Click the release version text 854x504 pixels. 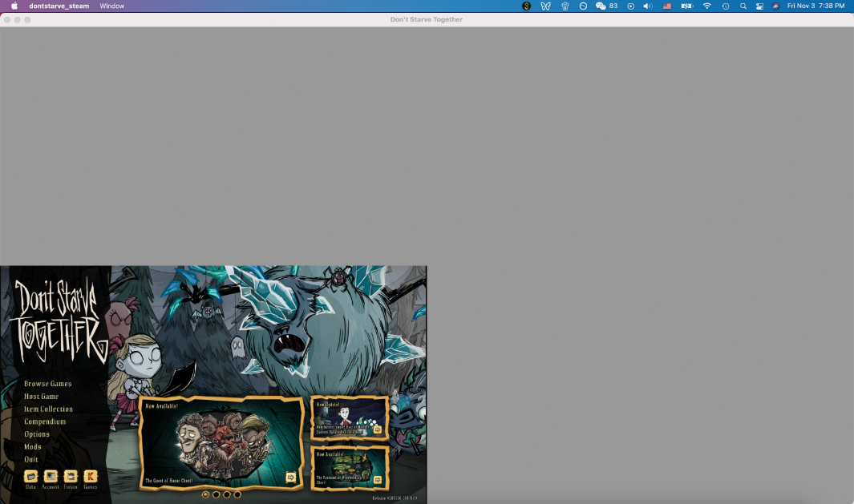[x=395, y=498]
